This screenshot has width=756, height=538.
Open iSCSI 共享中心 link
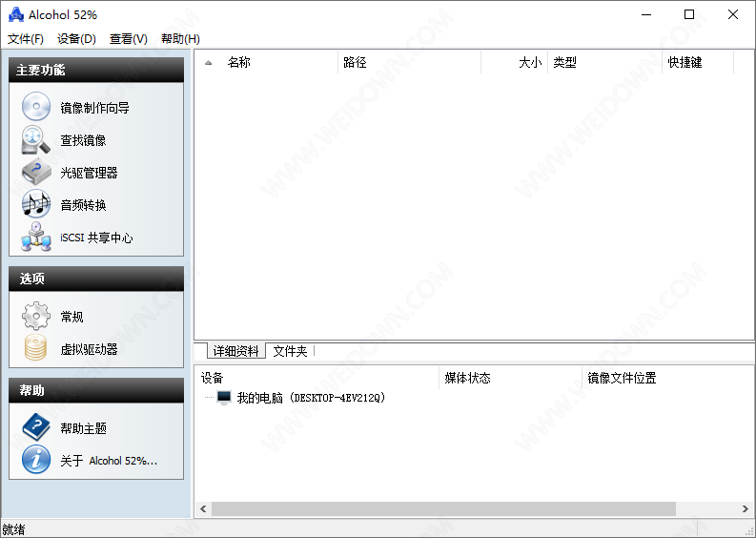pyautogui.click(x=96, y=238)
